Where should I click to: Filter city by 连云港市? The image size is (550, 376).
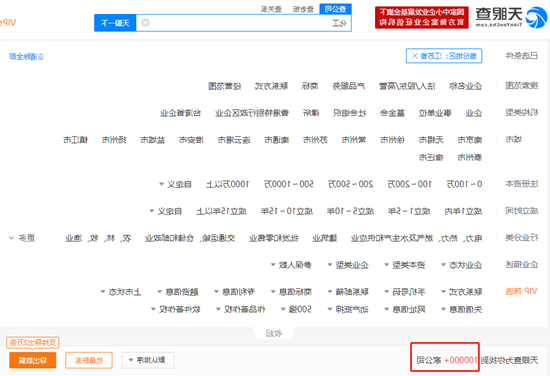[234, 140]
